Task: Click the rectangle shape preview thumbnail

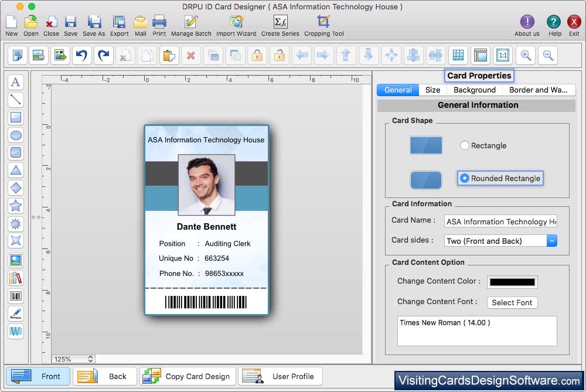Action: (x=426, y=145)
